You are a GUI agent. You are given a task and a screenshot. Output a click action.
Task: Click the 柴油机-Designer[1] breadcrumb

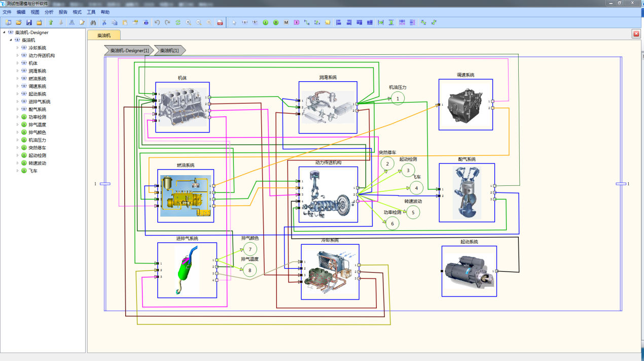point(129,50)
